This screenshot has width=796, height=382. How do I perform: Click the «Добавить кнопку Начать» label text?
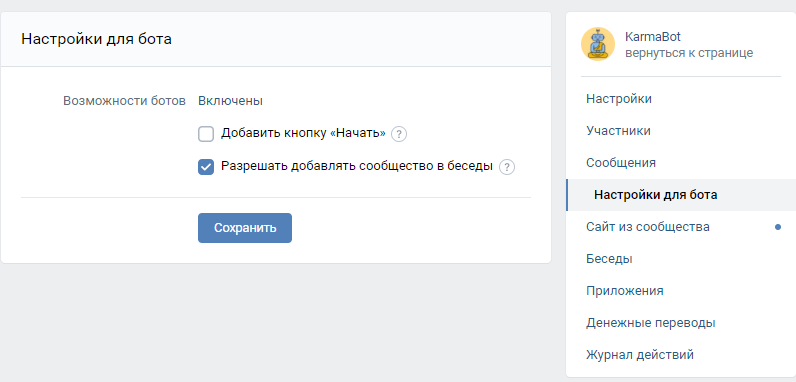pyautogui.click(x=303, y=134)
